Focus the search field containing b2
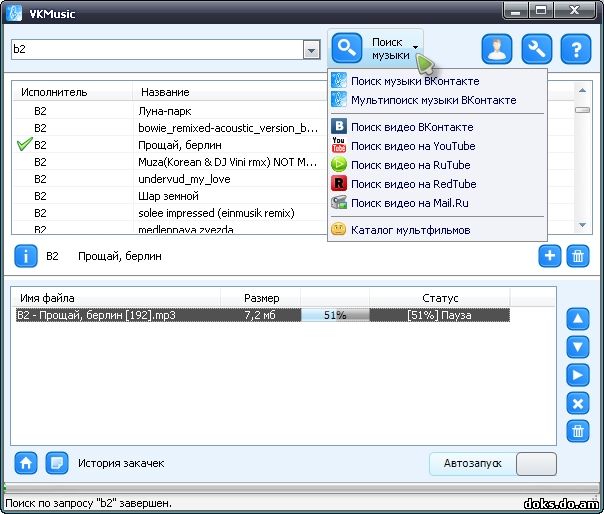This screenshot has height=514, width=604. (157, 50)
